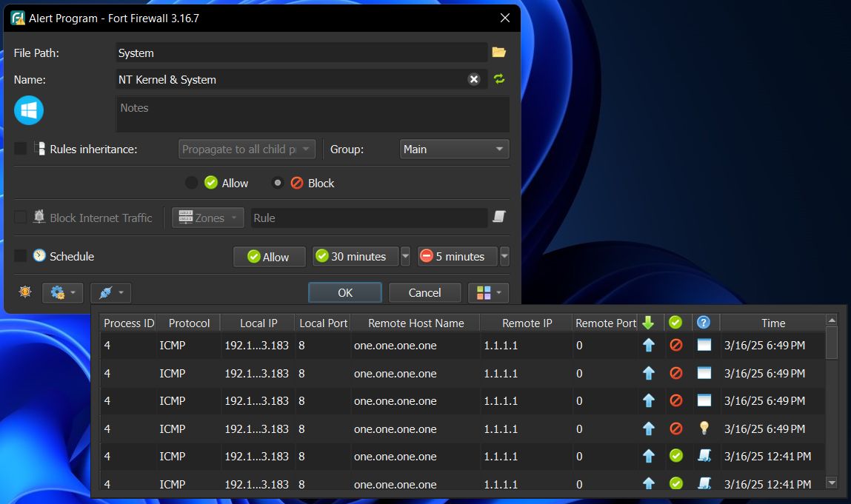Sort table by Remote Port column
This screenshot has width=851, height=504.
pos(605,323)
